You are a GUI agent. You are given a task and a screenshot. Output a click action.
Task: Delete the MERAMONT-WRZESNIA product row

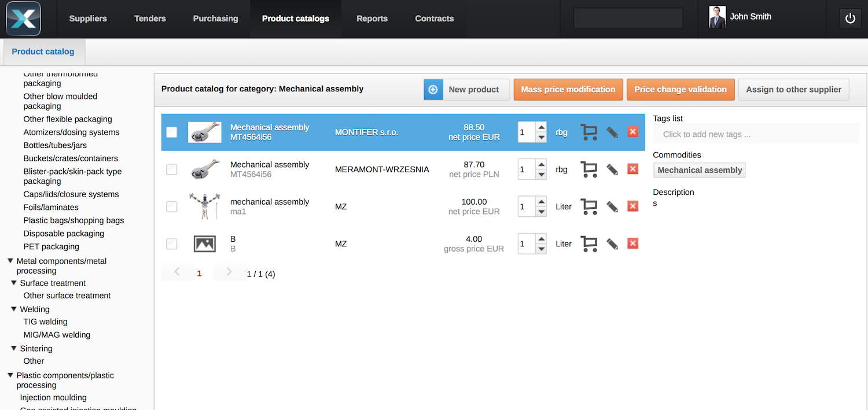pyautogui.click(x=632, y=169)
